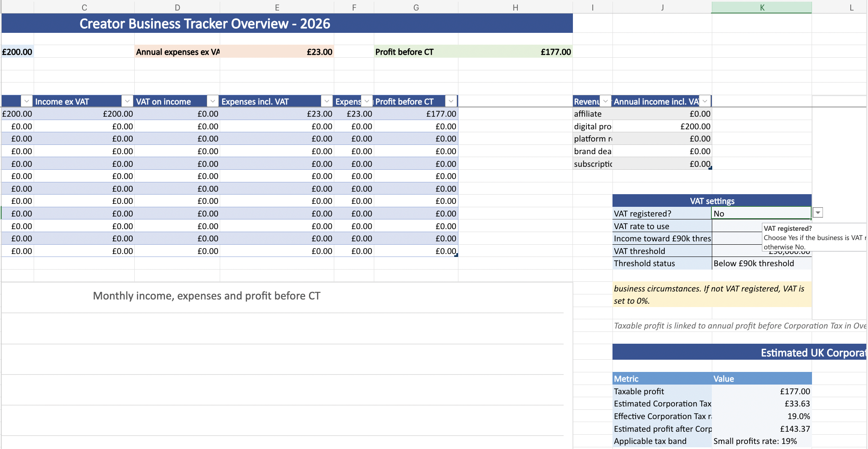The image size is (868, 449).
Task: Select the Estimated Corporation Tax label
Action: click(x=662, y=404)
